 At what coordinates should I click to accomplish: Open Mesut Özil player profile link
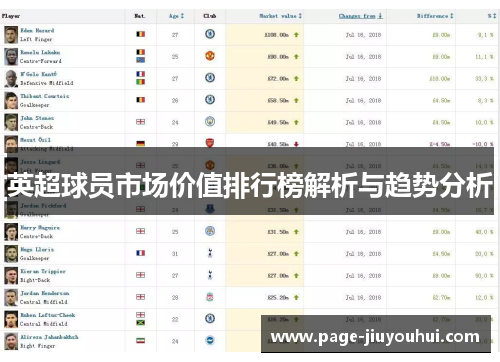pyautogui.click(x=35, y=140)
